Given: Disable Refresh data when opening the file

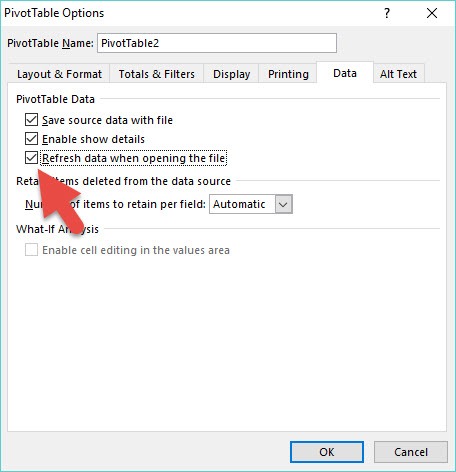Looking at the screenshot, I should click(31, 158).
